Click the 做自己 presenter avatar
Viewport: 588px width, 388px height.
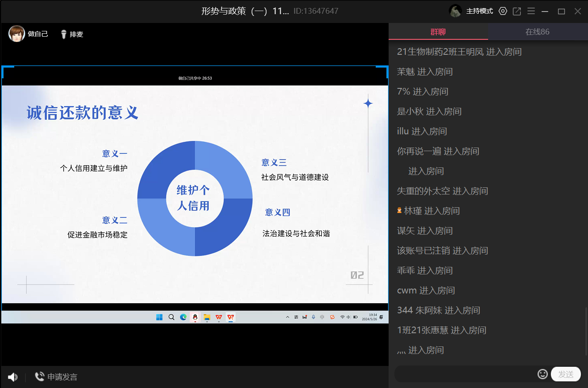[x=17, y=34]
